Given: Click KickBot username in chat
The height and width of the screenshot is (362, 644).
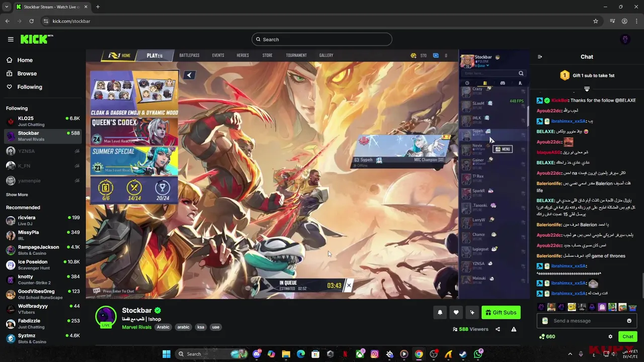Looking at the screenshot, I should [x=560, y=101].
